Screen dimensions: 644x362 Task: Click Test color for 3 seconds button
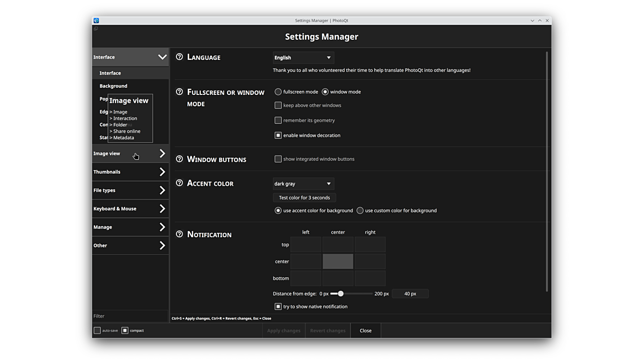pyautogui.click(x=304, y=198)
